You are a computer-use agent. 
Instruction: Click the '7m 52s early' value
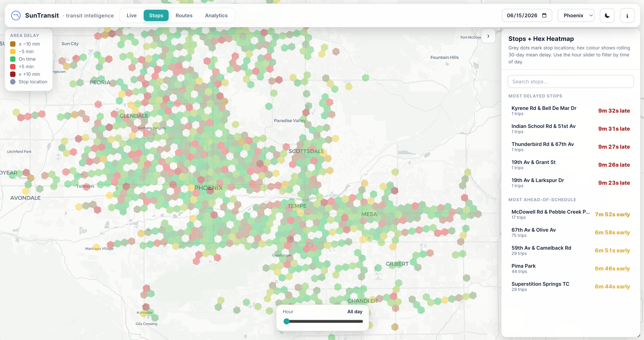[612, 214]
